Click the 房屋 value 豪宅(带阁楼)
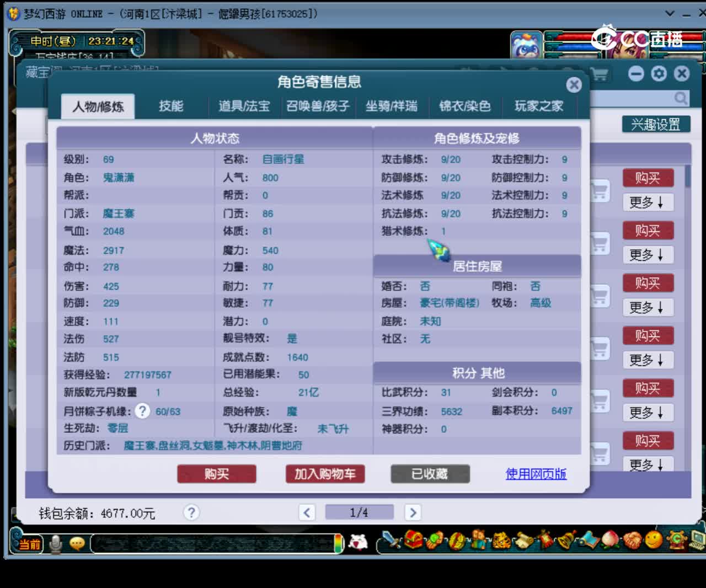 tap(450, 303)
